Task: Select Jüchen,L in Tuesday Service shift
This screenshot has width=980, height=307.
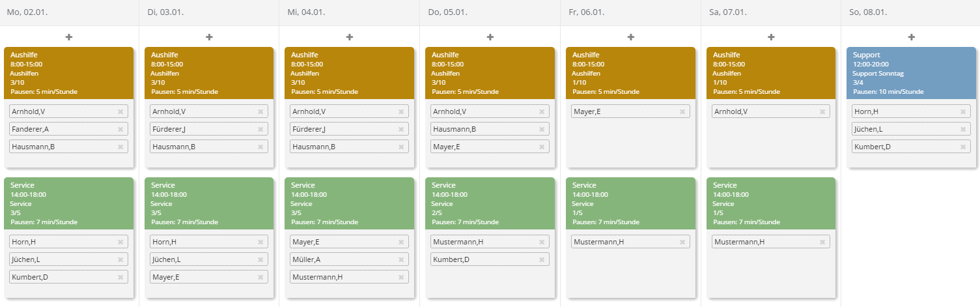Action: 209,259
